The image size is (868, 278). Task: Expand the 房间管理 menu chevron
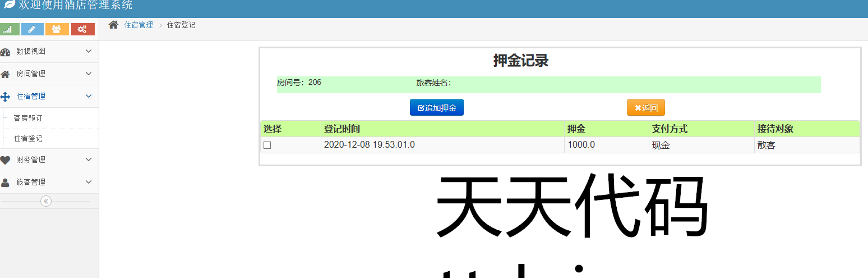tap(89, 74)
